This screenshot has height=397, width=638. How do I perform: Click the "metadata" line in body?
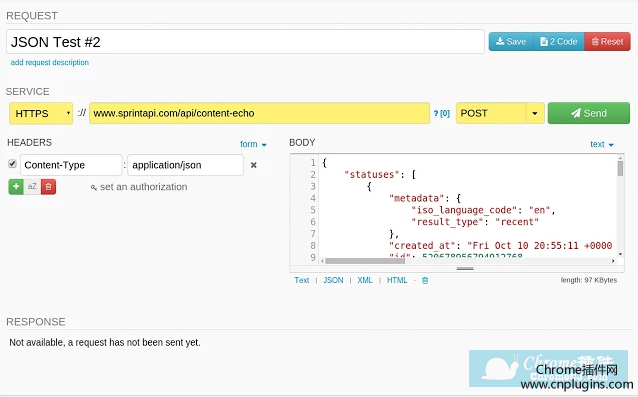coord(425,198)
